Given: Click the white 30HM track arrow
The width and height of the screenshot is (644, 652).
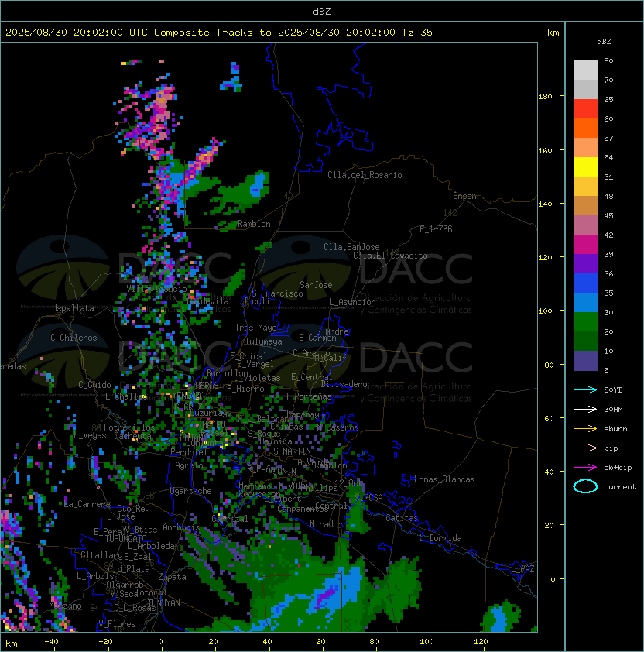Looking at the screenshot, I should click(585, 409).
